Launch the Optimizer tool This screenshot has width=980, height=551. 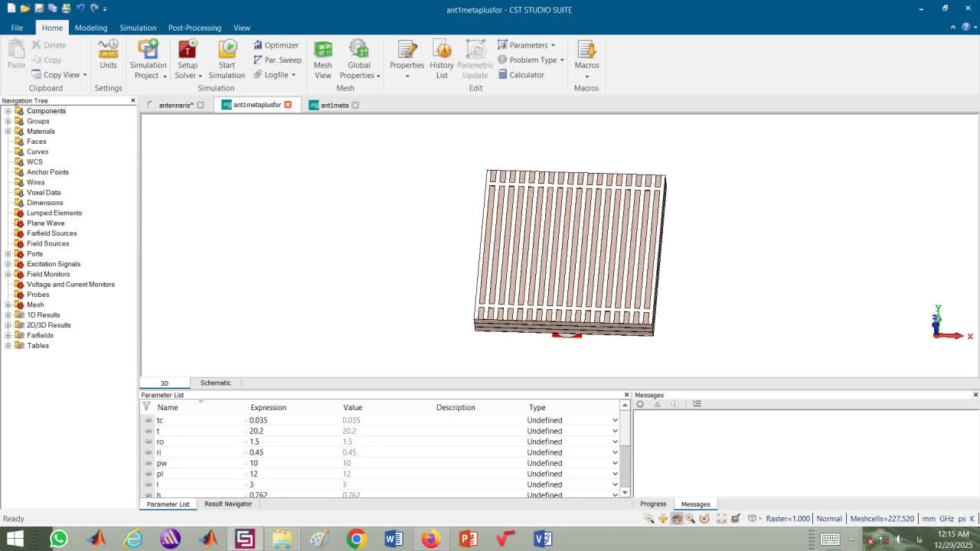point(276,45)
